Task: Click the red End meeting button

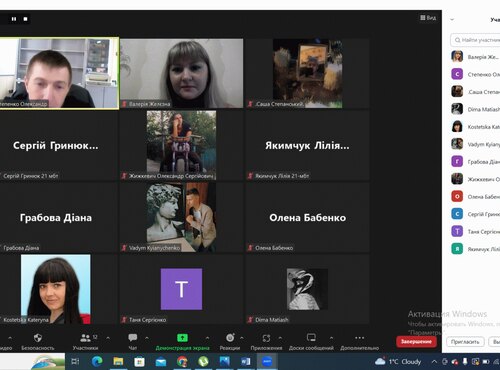Action: (x=416, y=342)
